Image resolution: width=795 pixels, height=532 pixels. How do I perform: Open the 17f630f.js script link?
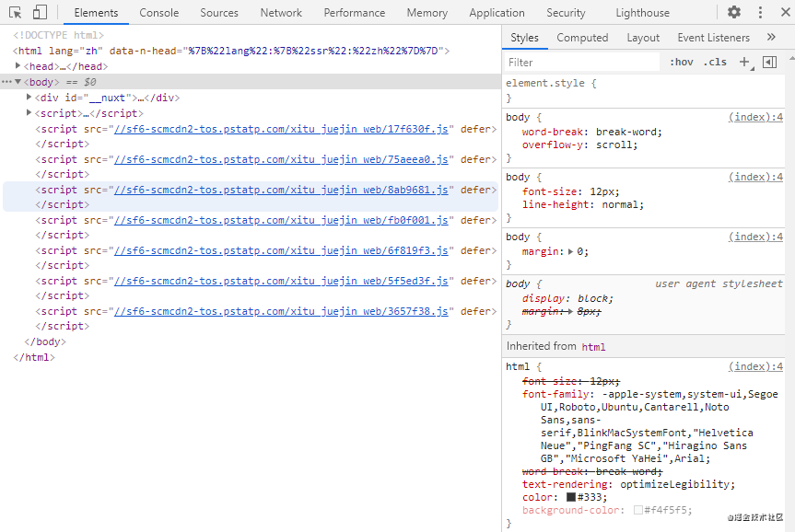point(281,129)
